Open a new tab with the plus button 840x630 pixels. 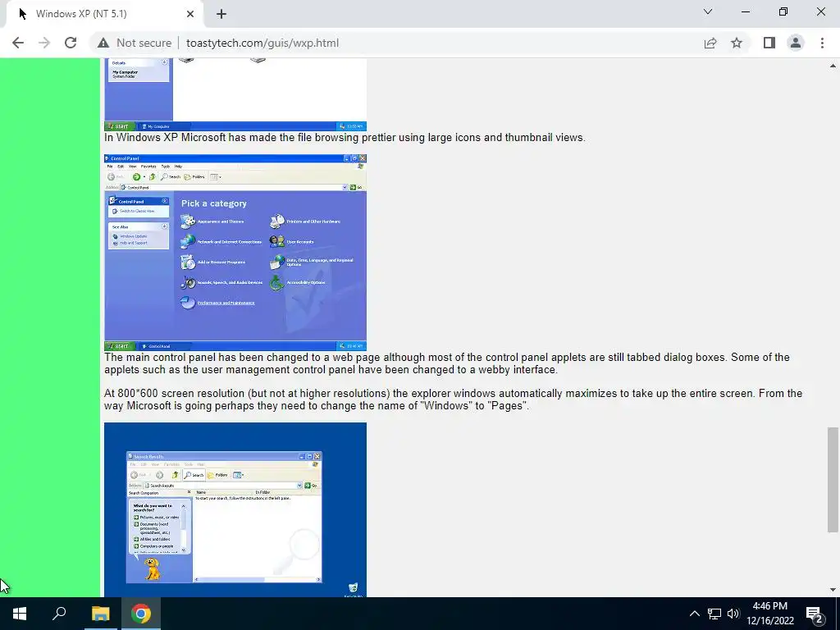point(221,14)
